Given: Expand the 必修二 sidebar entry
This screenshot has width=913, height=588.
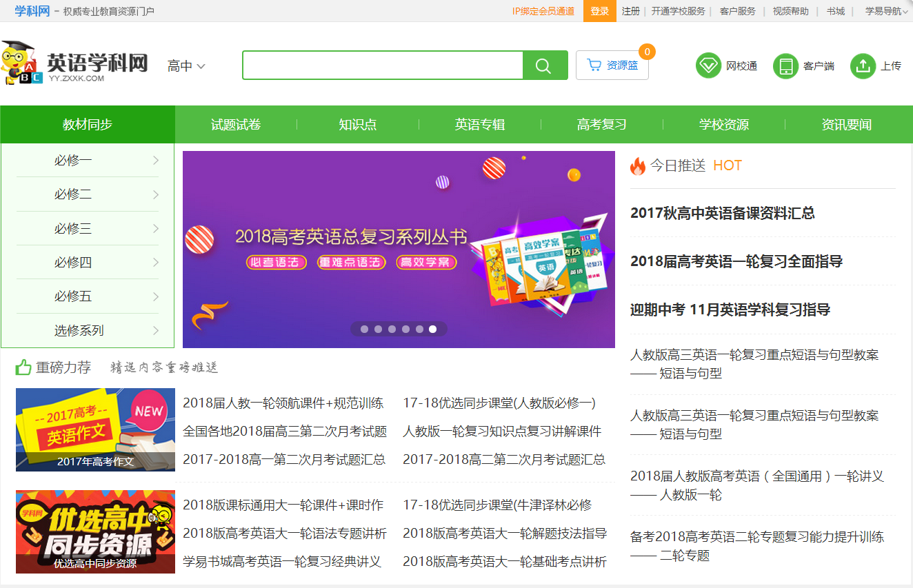Looking at the screenshot, I should 88,194.
